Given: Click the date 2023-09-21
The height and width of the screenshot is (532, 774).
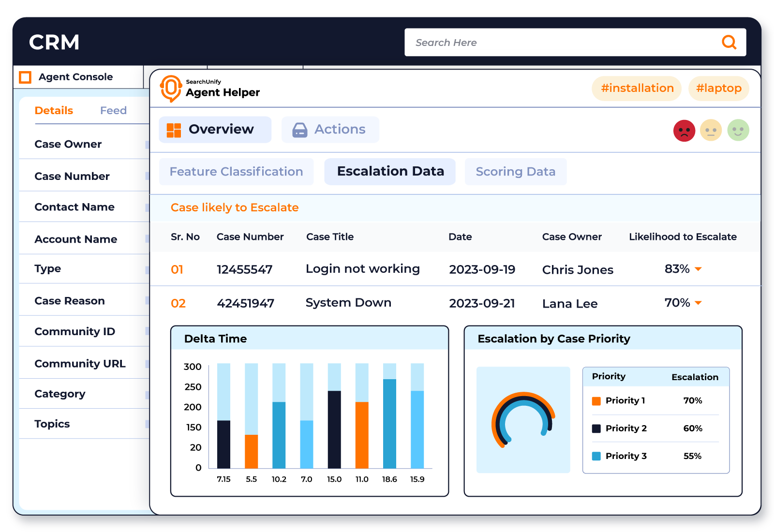Looking at the screenshot, I should pyautogui.click(x=482, y=303).
